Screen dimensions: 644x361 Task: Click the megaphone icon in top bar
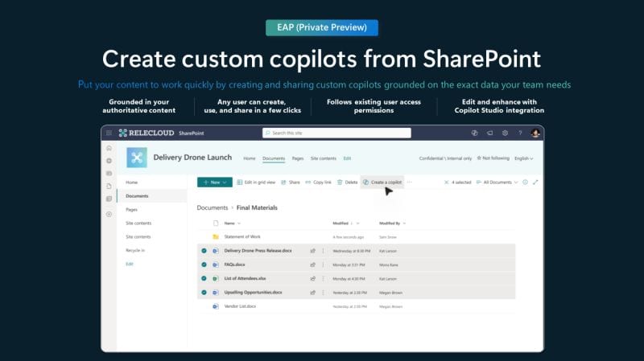pyautogui.click(x=489, y=133)
